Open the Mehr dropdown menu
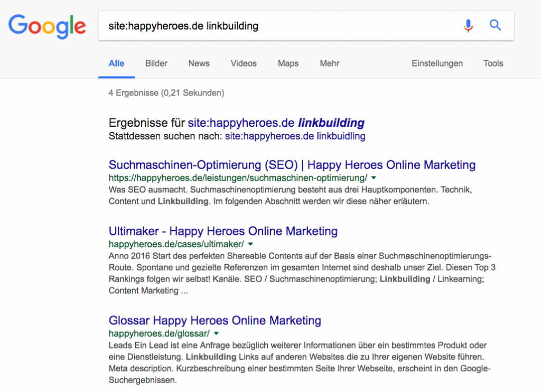The height and width of the screenshot is (392, 541). 329,63
